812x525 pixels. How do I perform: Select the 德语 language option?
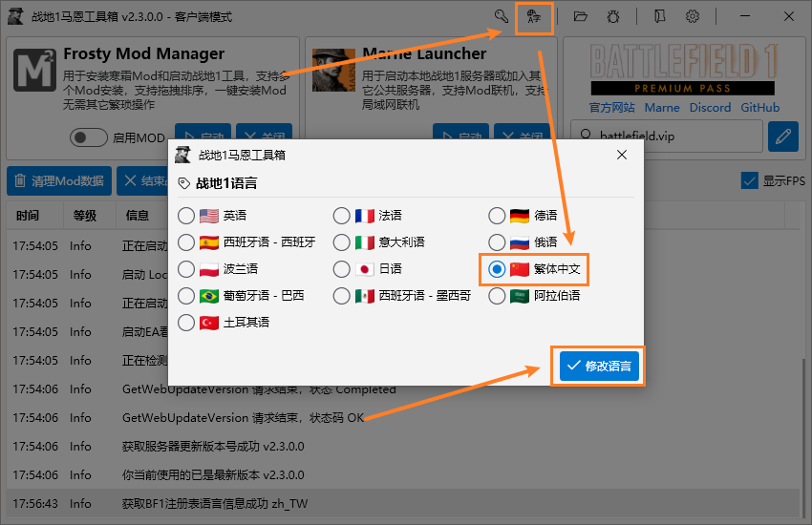(497, 216)
